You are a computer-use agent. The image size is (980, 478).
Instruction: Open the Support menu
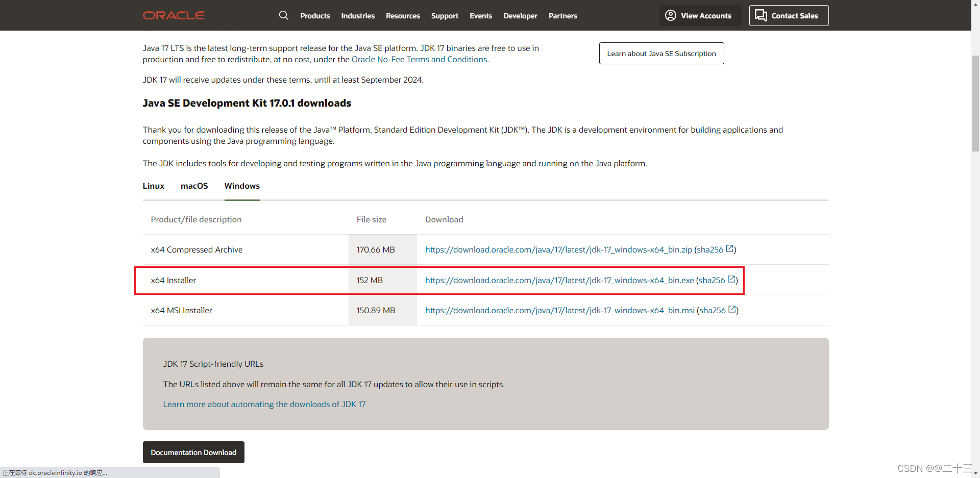click(445, 16)
